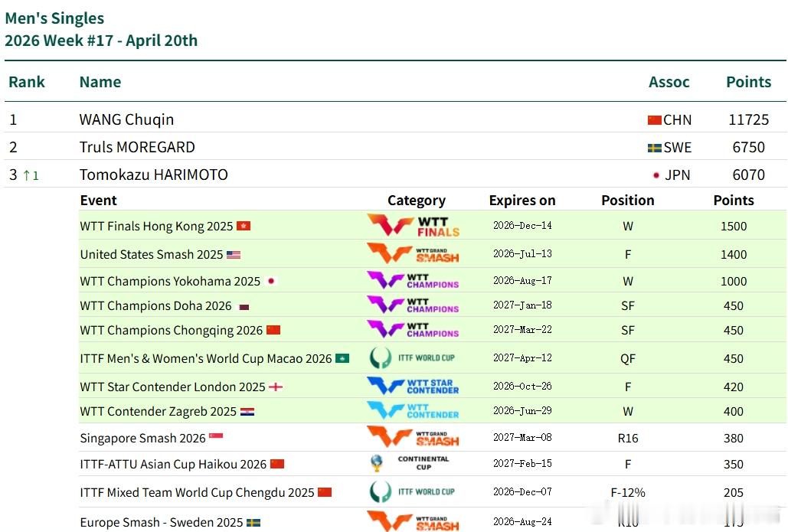Click the 1500 points for WTT Finals

click(733, 226)
